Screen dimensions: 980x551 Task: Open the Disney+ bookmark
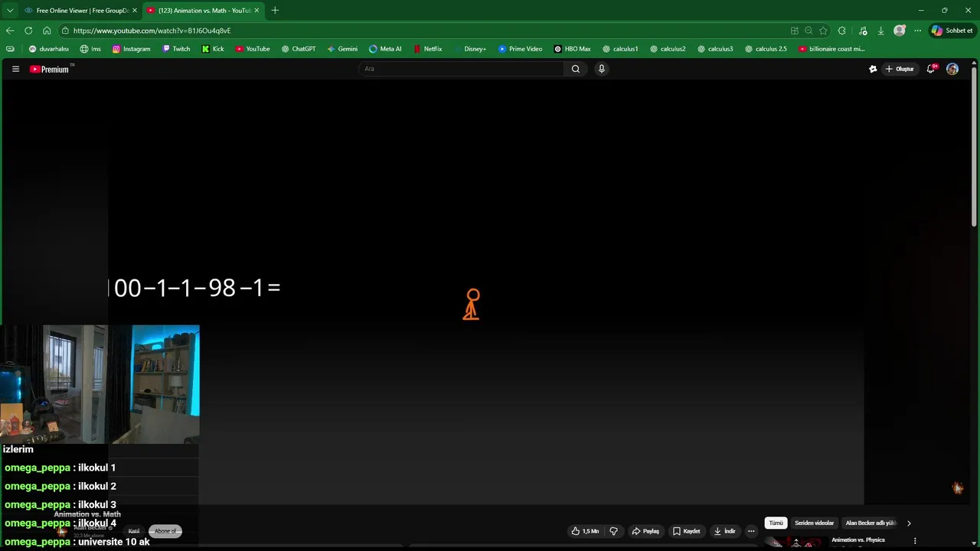469,49
